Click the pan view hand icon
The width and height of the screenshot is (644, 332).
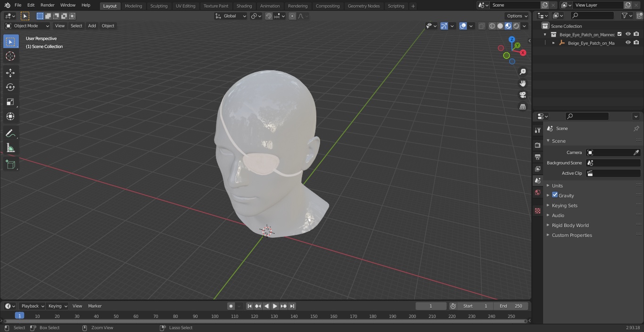pos(522,83)
